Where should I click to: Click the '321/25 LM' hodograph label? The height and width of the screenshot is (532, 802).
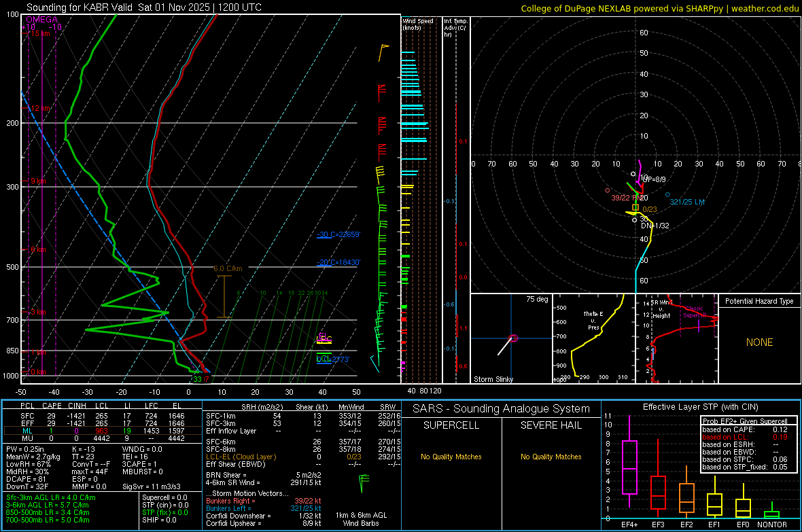pos(687,202)
